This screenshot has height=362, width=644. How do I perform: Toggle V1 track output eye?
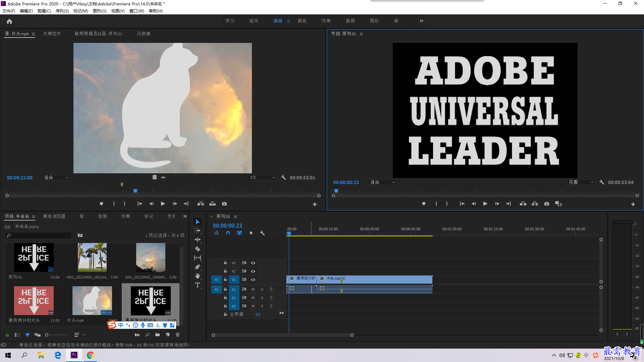253,280
